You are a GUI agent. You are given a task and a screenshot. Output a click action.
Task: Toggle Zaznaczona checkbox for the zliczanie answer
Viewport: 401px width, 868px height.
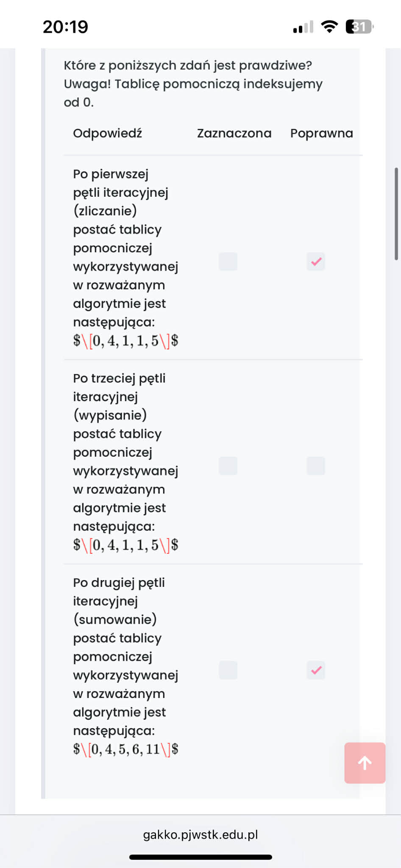[x=228, y=262]
